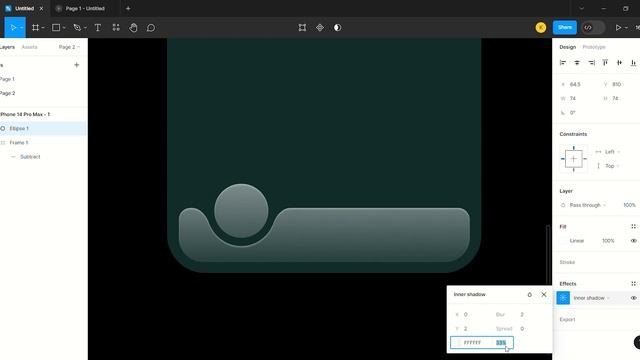Close the Inner shadow popup
The height and width of the screenshot is (360, 640).
[544, 294]
